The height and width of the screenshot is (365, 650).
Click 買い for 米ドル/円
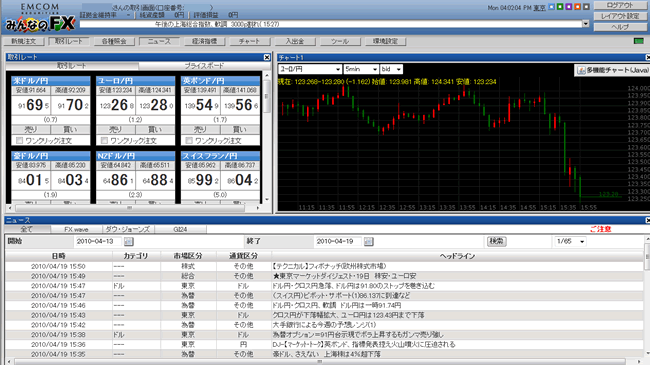coord(70,129)
